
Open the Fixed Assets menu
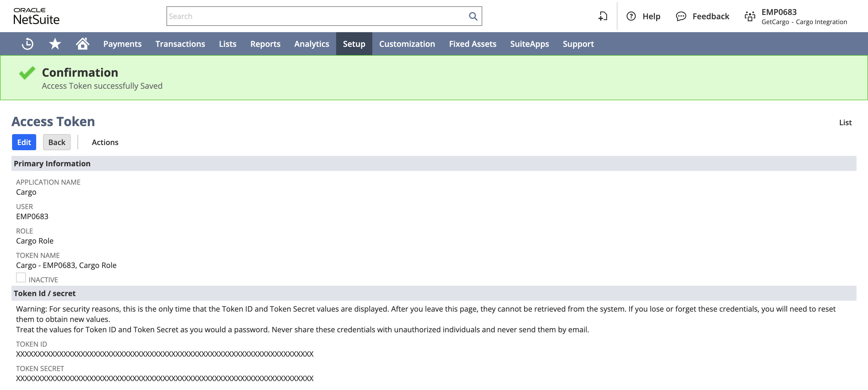pos(472,44)
